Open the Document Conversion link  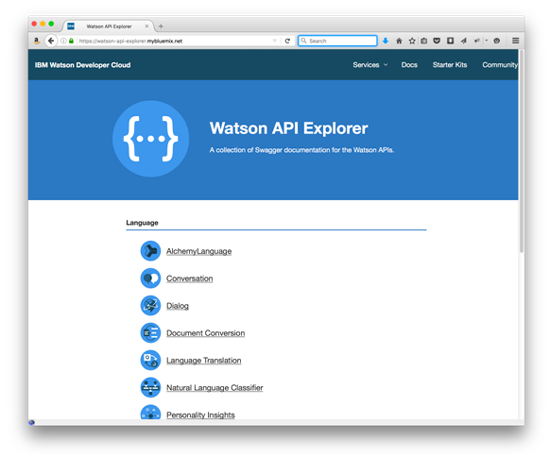coord(206,333)
